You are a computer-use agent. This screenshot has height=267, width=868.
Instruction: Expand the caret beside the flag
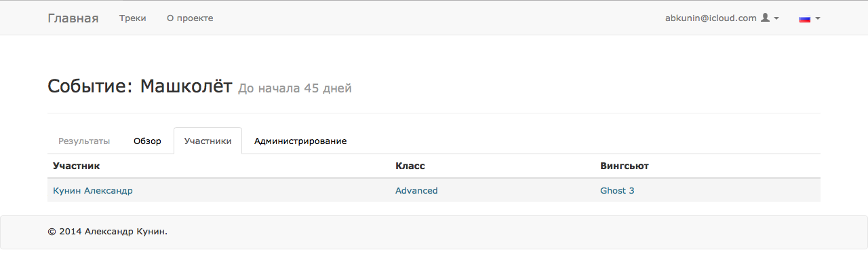(x=818, y=19)
